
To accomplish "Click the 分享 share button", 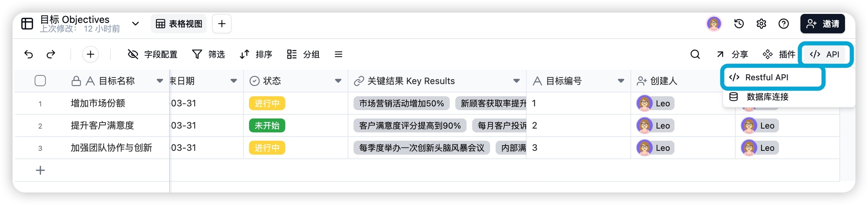I will 732,55.
